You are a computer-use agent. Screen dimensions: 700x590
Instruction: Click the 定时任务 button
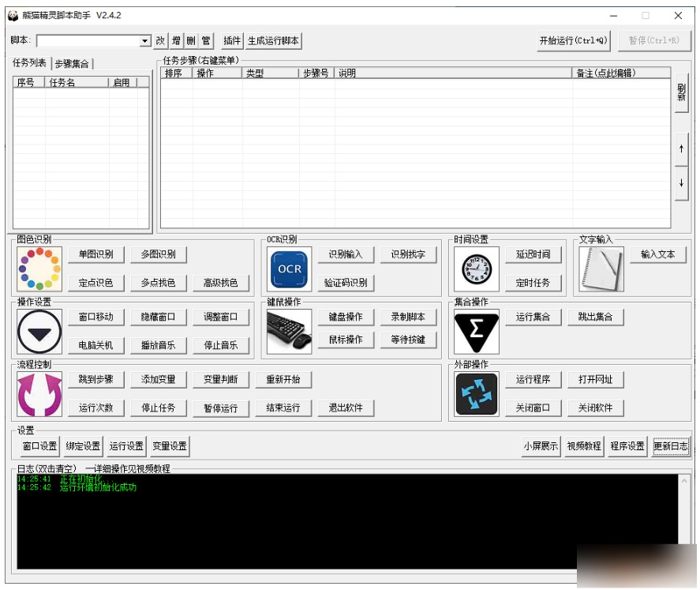click(x=533, y=283)
